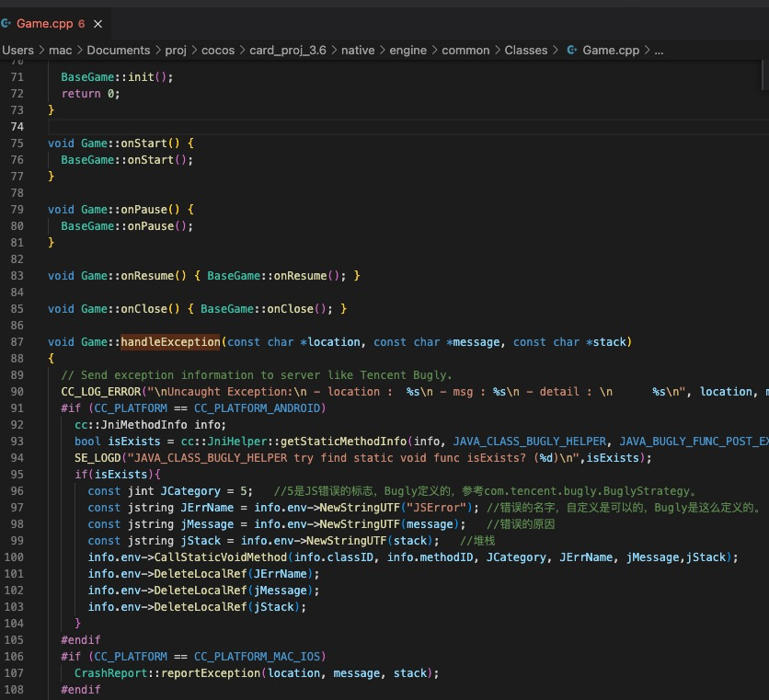Click the native breadcrumb segment
769x700 pixels.
coord(358,50)
